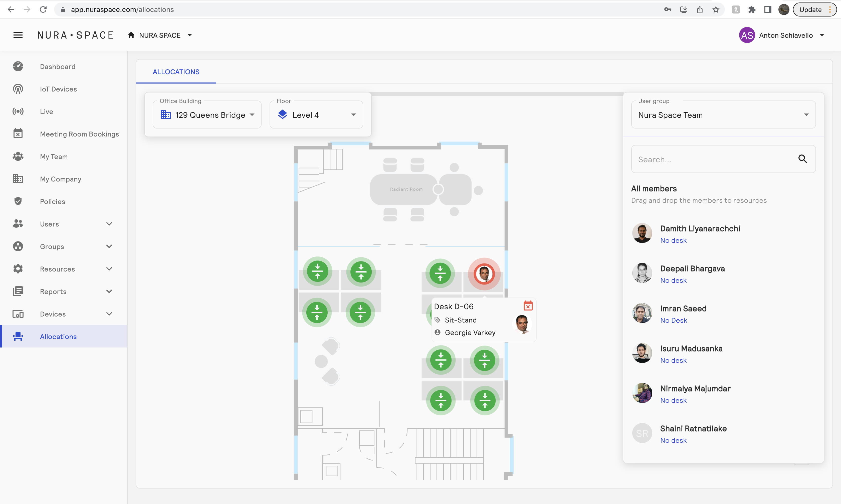
Task: Select the My Team people icon
Action: click(18, 156)
